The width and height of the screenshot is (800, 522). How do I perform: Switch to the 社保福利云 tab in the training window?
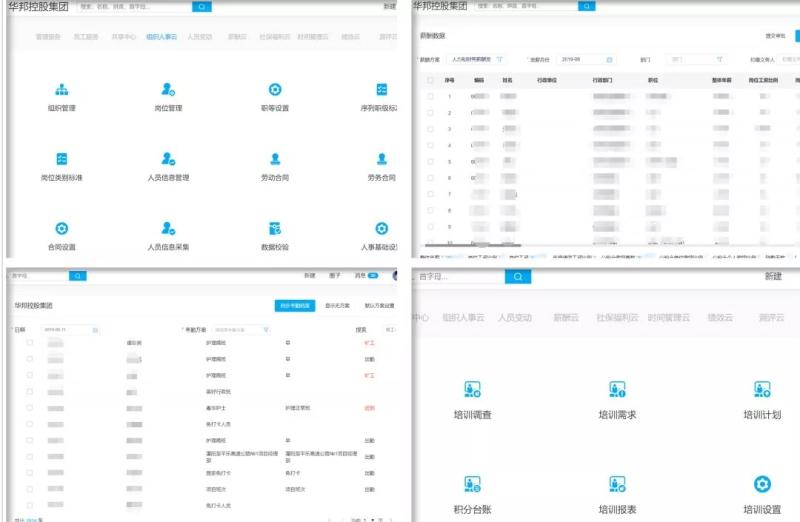[x=617, y=317]
